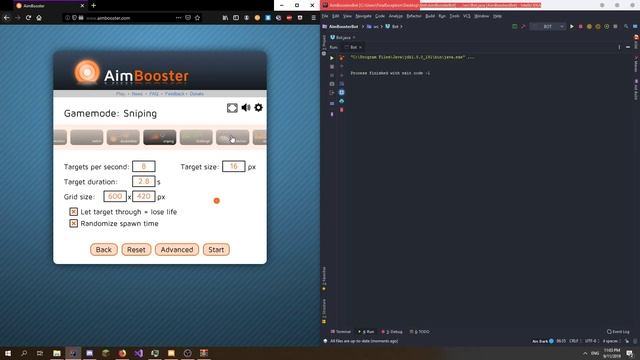Open UTF-8 encoding selector in status bar
This screenshot has width=640, height=360.
point(591,341)
